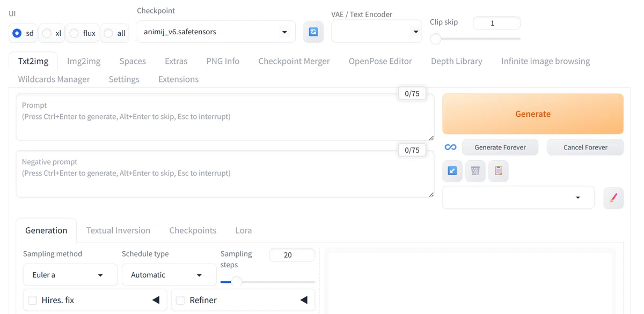Click the Prompt 0/75 token counter
Viewport: 644px width, 314px height.
pos(412,94)
